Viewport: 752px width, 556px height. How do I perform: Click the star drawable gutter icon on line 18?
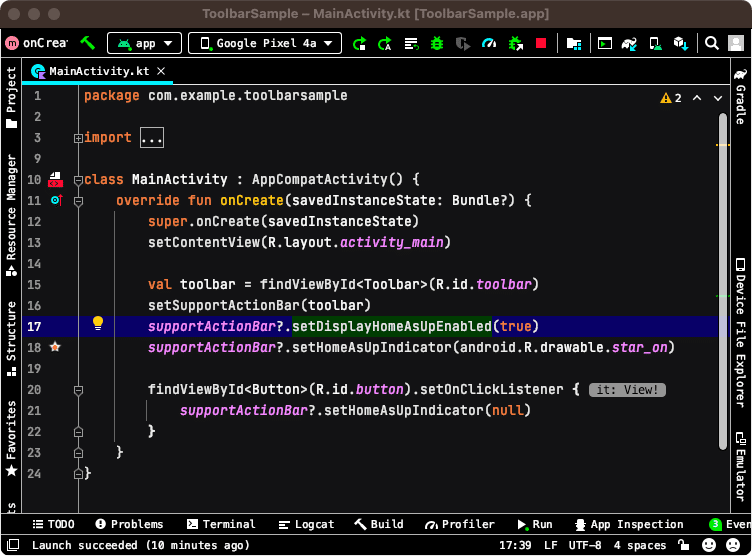pos(55,347)
